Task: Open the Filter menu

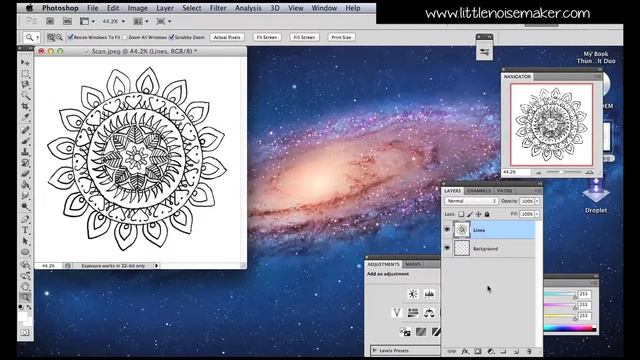Action: [x=218, y=8]
